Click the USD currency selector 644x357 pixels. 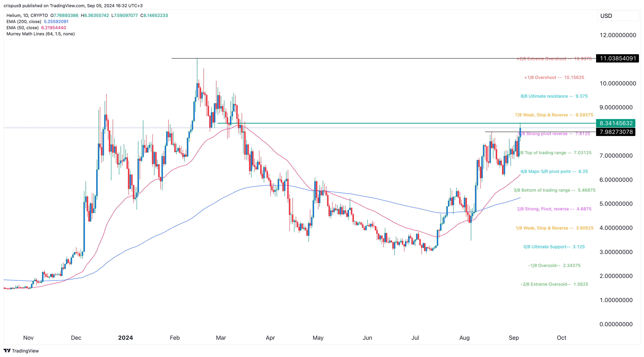point(618,16)
